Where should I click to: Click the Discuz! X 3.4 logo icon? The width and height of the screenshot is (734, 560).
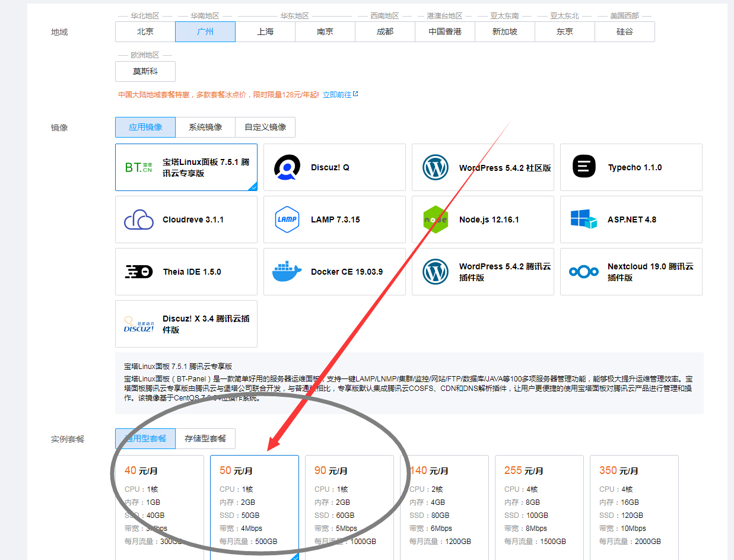tap(139, 324)
